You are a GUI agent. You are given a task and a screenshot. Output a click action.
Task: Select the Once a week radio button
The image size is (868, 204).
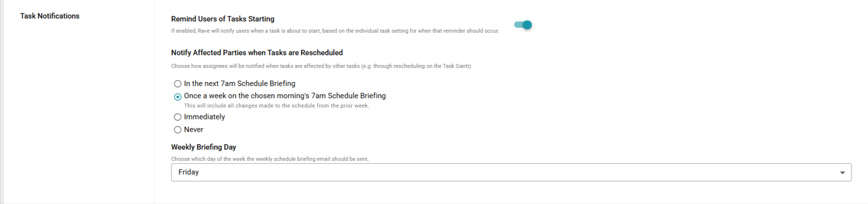pyautogui.click(x=178, y=96)
